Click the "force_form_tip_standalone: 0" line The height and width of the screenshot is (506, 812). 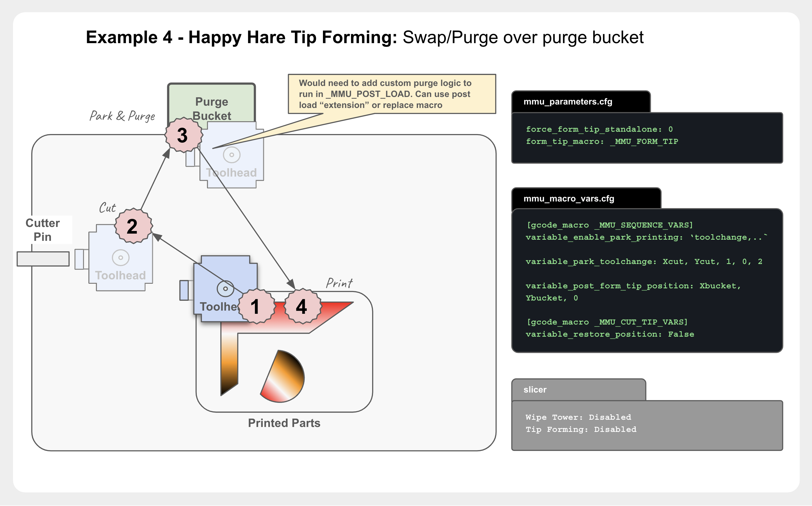599,129
